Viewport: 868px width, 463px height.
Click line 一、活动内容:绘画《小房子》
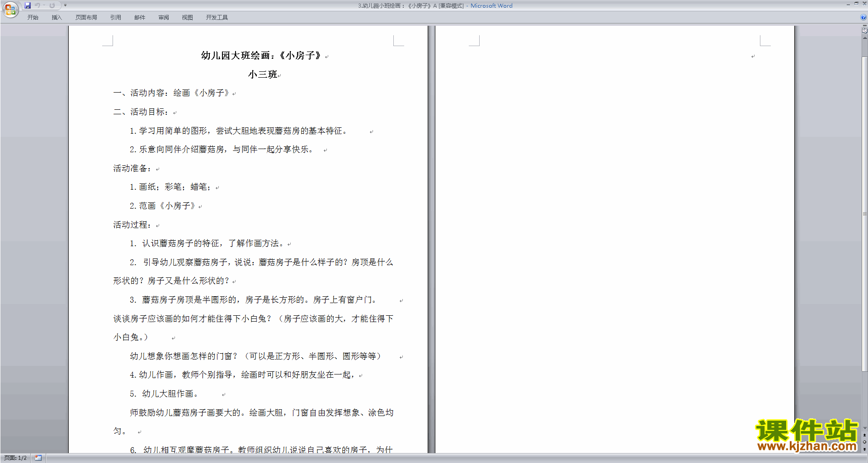pyautogui.click(x=172, y=93)
